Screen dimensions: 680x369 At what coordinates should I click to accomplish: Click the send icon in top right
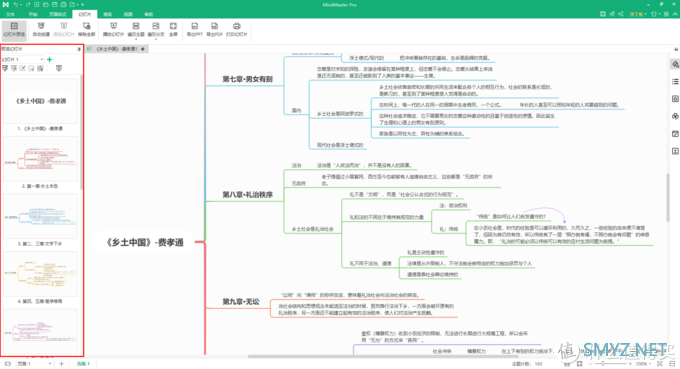611,14
